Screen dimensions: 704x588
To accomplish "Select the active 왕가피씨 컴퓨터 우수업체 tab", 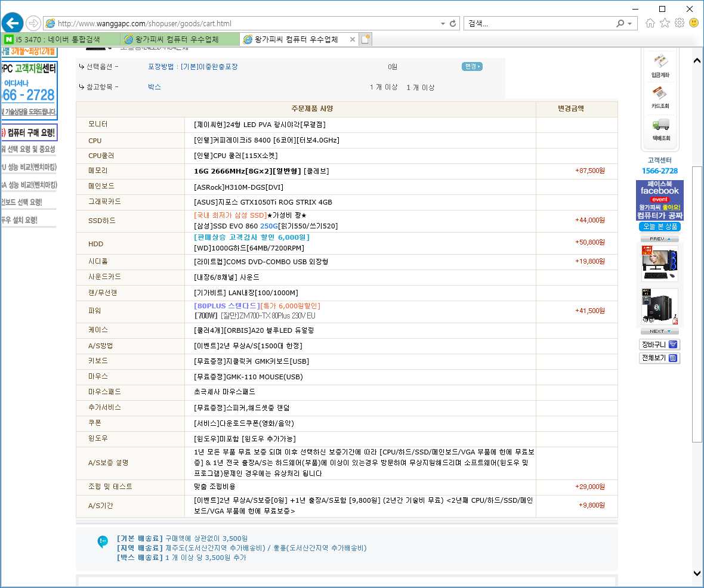I will point(294,39).
